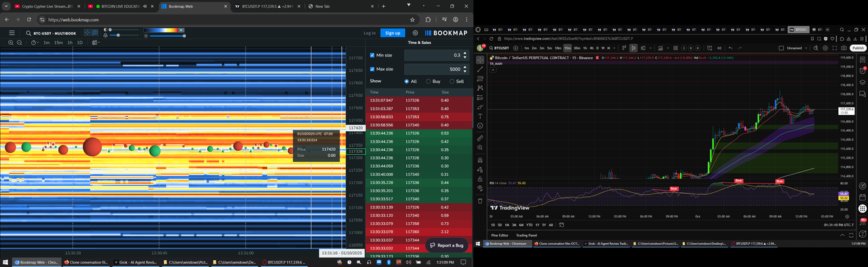Select the TradingView text tool

(480, 116)
